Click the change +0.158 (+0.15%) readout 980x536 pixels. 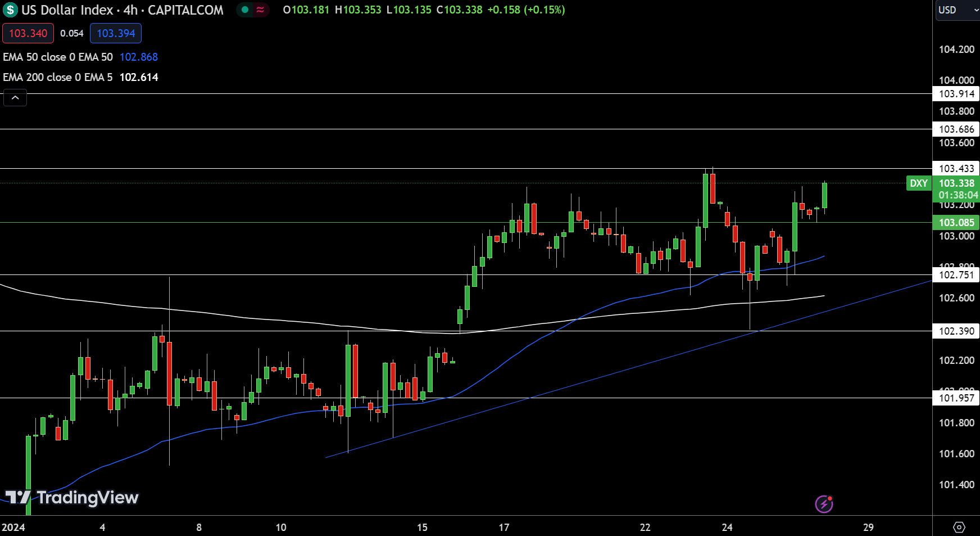(x=526, y=10)
